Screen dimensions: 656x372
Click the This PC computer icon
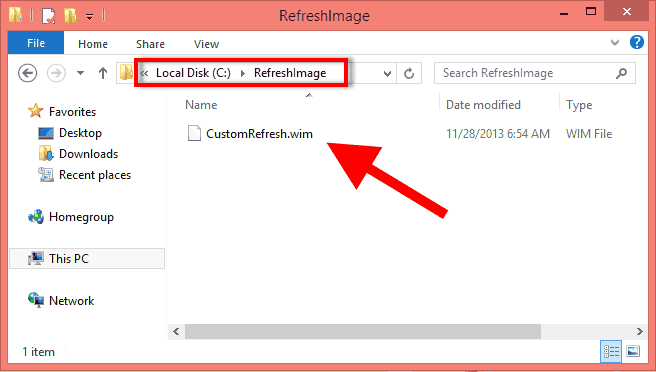click(36, 259)
